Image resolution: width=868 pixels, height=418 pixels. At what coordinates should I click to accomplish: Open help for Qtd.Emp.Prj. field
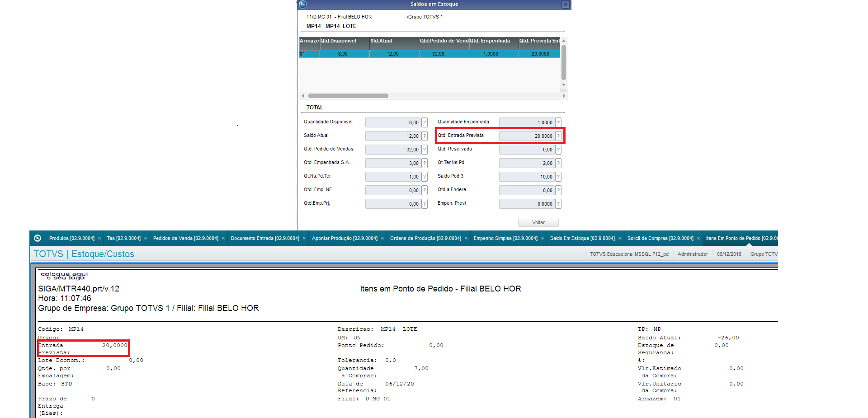425,204
